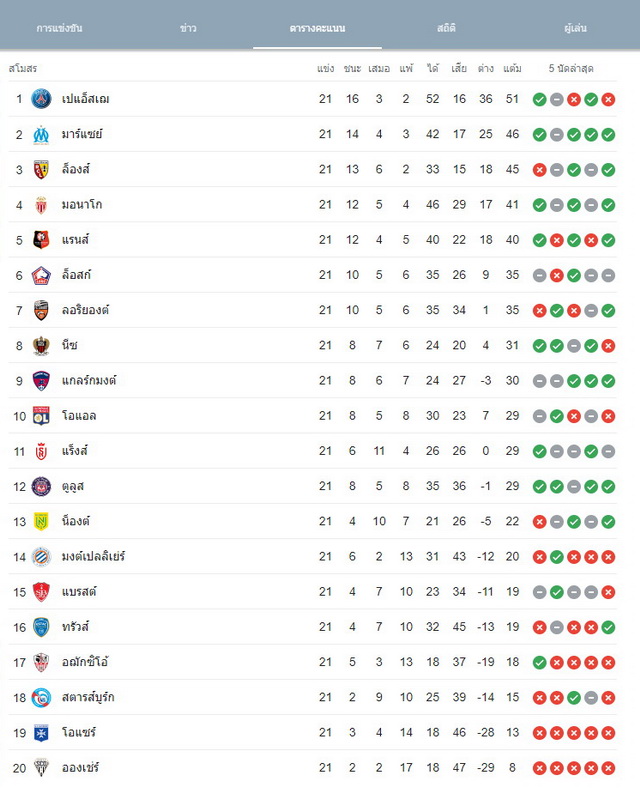
Task: Open the มงต์เปลลิเย่ร์ team name link
Action: pos(93,556)
